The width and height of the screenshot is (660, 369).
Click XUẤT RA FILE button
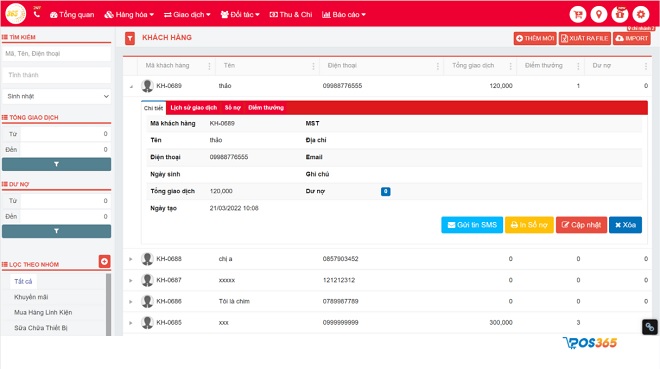[585, 38]
